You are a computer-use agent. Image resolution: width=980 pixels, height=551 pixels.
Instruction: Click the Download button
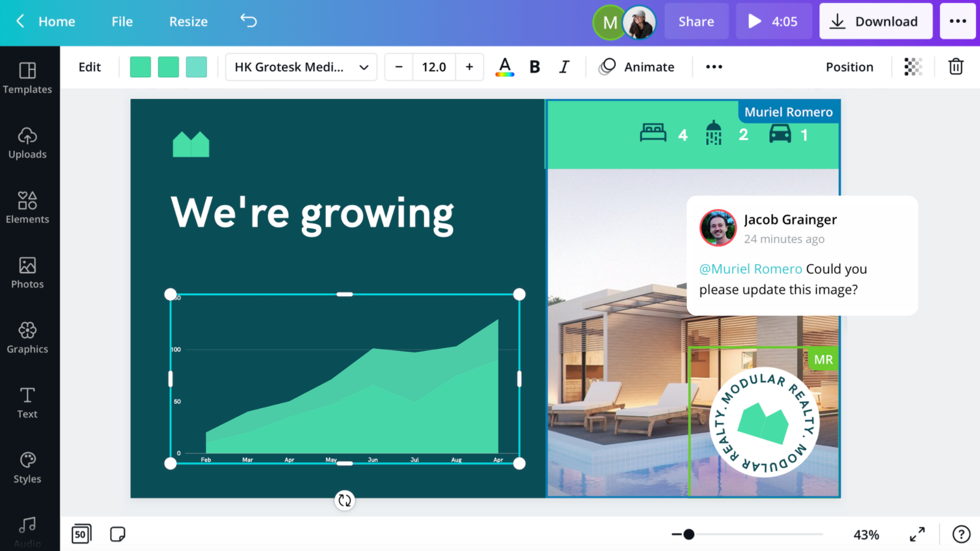point(875,20)
